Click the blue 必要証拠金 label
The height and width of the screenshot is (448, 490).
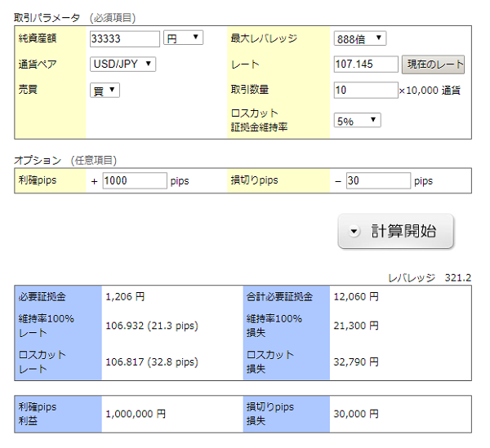(42, 296)
